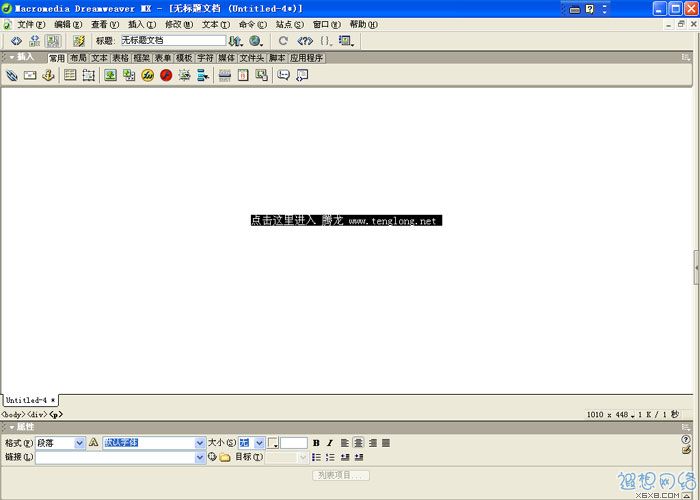Insert Fireworks HTML
This screenshot has height=500, width=700.
pyautogui.click(x=147, y=75)
